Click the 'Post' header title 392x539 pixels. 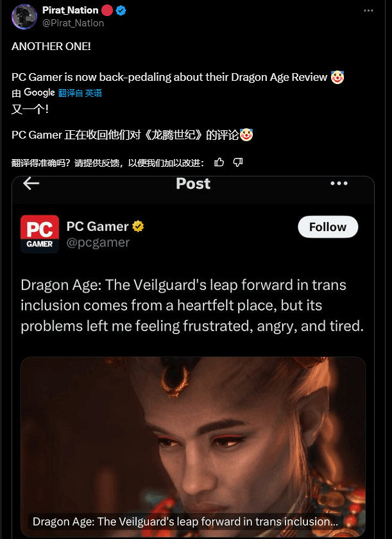click(x=193, y=184)
